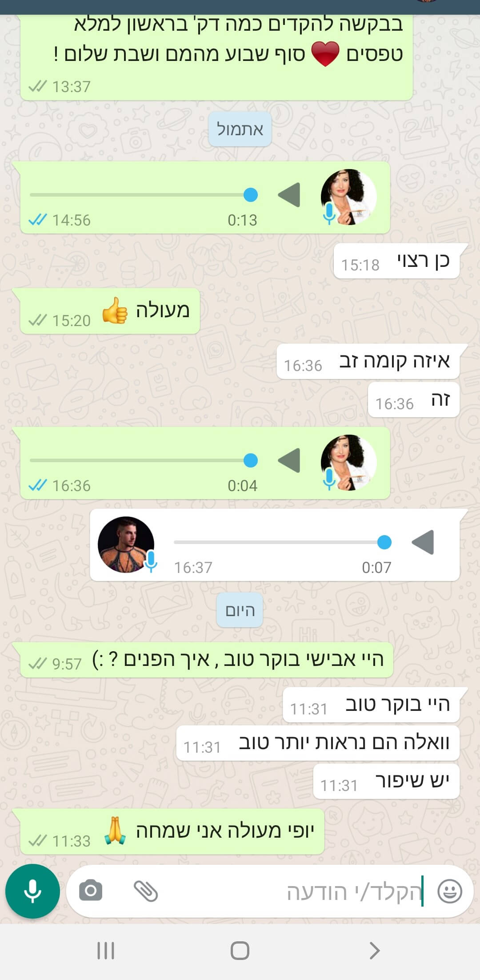The height and width of the screenshot is (980, 480).
Task: Tap the woman's avatar on 14:56 voice note
Action: 349,197
